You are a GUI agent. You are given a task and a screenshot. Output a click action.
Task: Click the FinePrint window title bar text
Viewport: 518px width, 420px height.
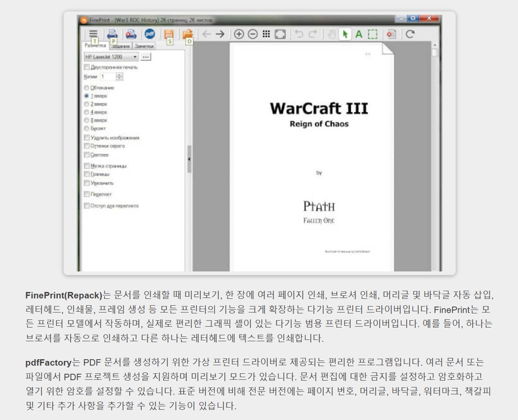(x=151, y=20)
